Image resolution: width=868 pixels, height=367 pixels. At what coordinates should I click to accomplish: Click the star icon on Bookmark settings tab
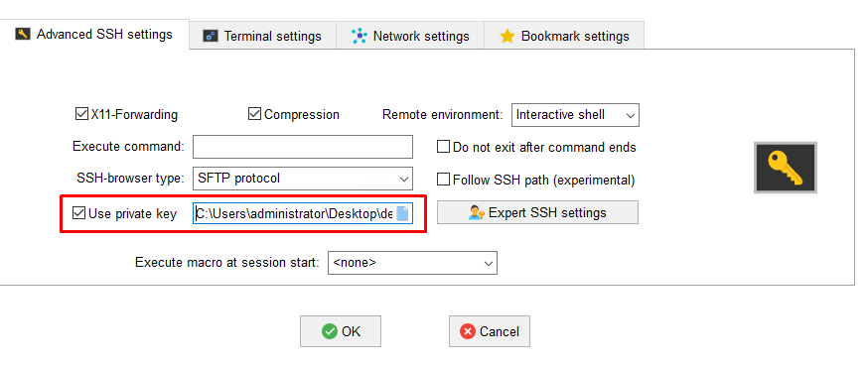507,37
